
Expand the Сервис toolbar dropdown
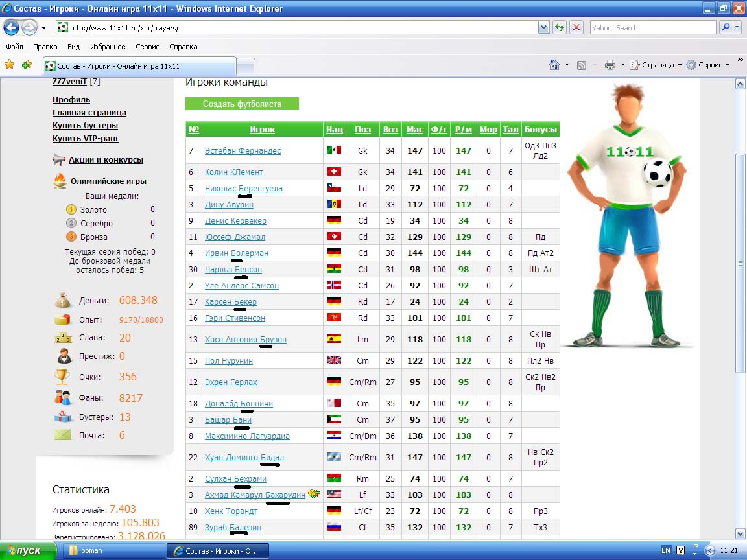728,65
